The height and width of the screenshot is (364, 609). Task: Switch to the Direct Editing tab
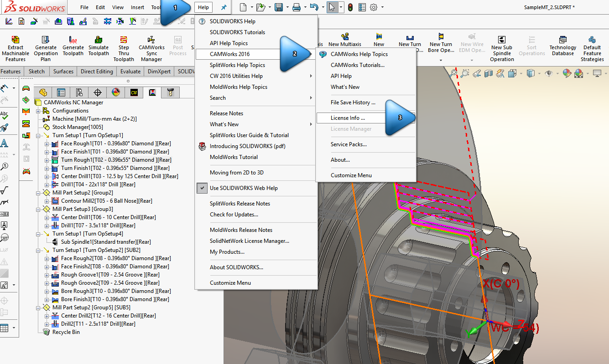[97, 72]
